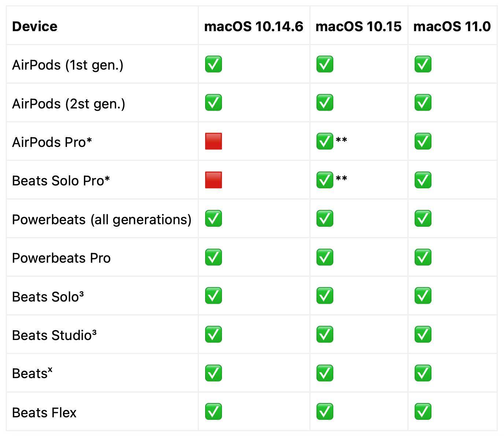Click Beats Studio³ macOS 10.15 checkmark
This screenshot has width=504, height=436.
point(325,335)
